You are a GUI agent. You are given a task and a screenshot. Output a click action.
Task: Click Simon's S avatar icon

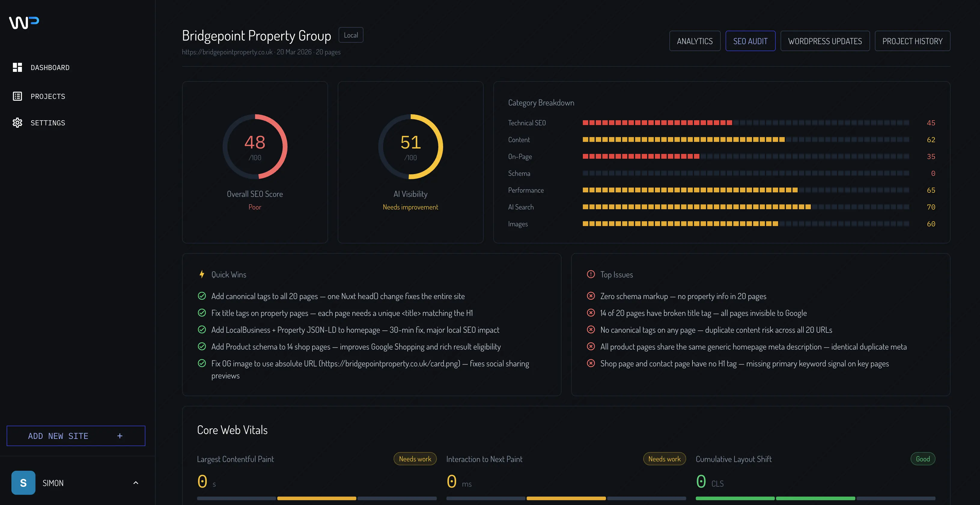point(23,482)
